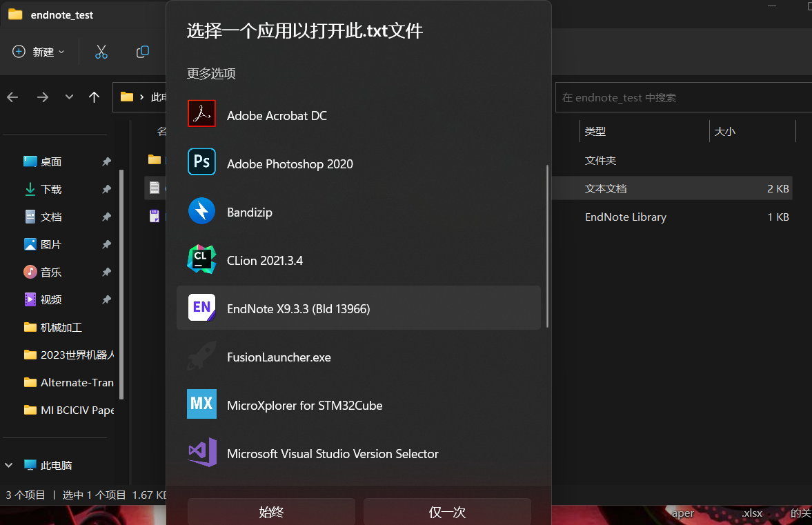Image resolution: width=812 pixels, height=525 pixels.
Task: Select Adobe Acrobat DC app icon
Action: coord(201,113)
